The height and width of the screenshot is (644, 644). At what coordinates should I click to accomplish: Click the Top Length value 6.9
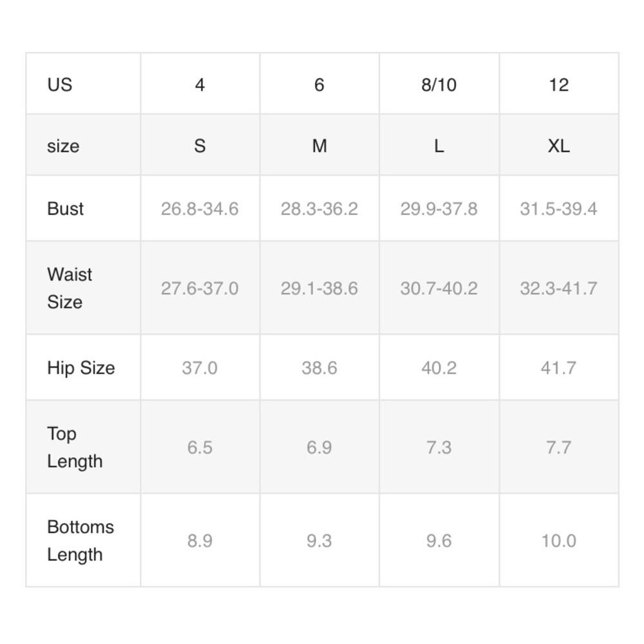coord(319,447)
